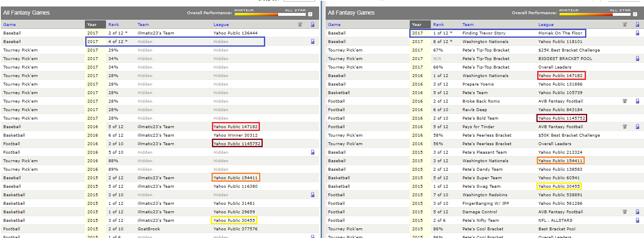This screenshot has height=238, width=644.
Task: Open Yahoo Public 30455 in the right table
Action: point(559,187)
